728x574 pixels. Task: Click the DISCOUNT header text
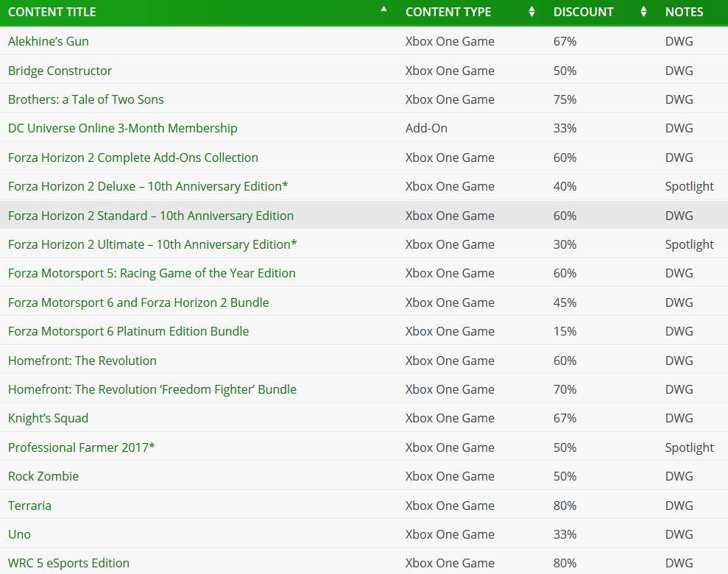[583, 12]
